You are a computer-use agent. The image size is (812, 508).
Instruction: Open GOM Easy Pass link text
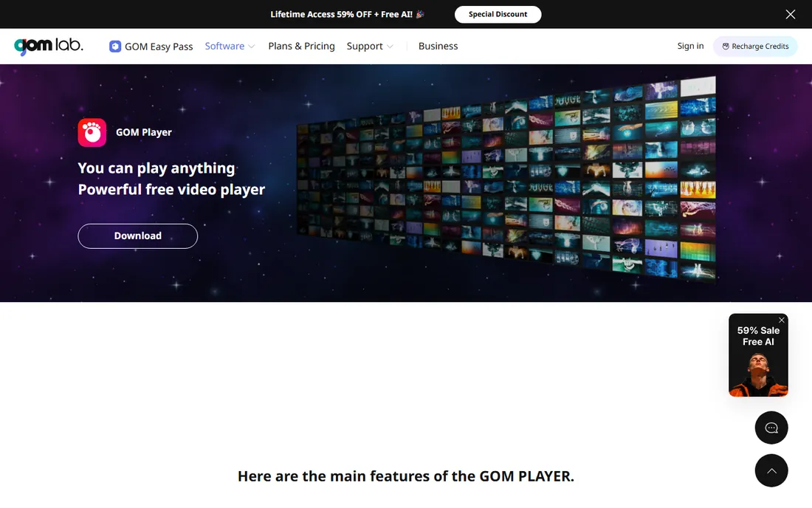pos(159,47)
